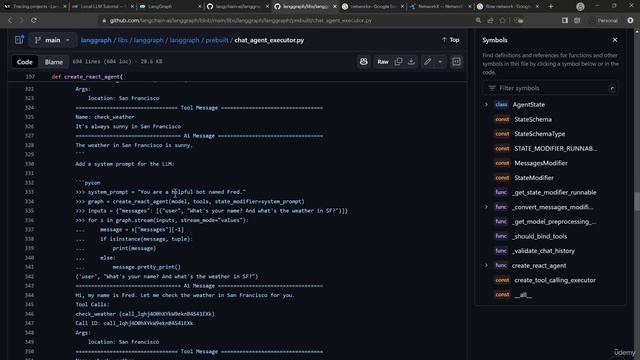Expand the AgentState class symbol
Screen dimensions: 640x360
click(486, 104)
